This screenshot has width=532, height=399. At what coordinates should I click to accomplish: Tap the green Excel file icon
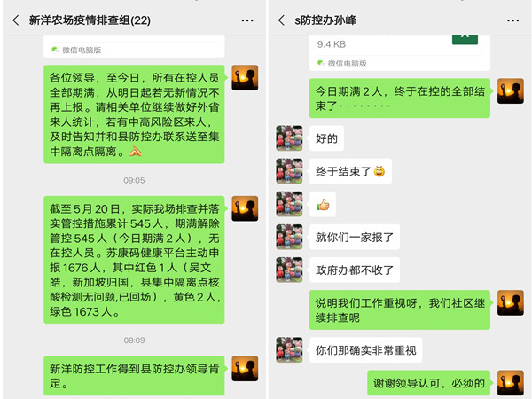(x=465, y=39)
